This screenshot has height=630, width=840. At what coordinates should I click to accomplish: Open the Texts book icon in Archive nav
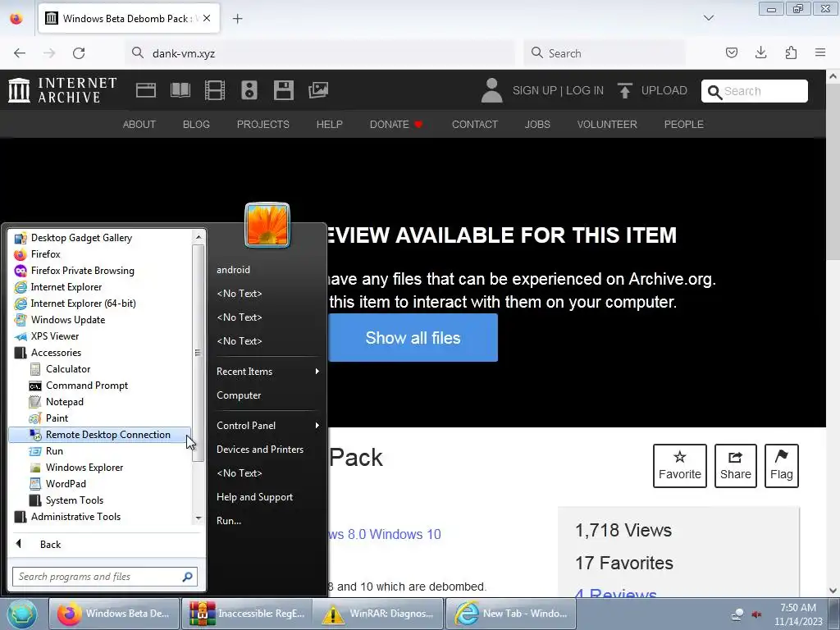pos(180,90)
